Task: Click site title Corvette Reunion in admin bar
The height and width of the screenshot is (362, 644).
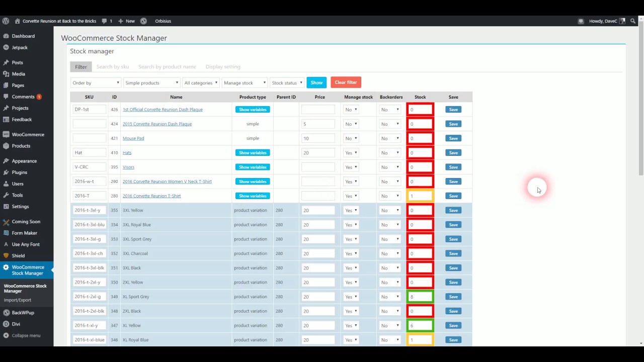Action: 59,21
